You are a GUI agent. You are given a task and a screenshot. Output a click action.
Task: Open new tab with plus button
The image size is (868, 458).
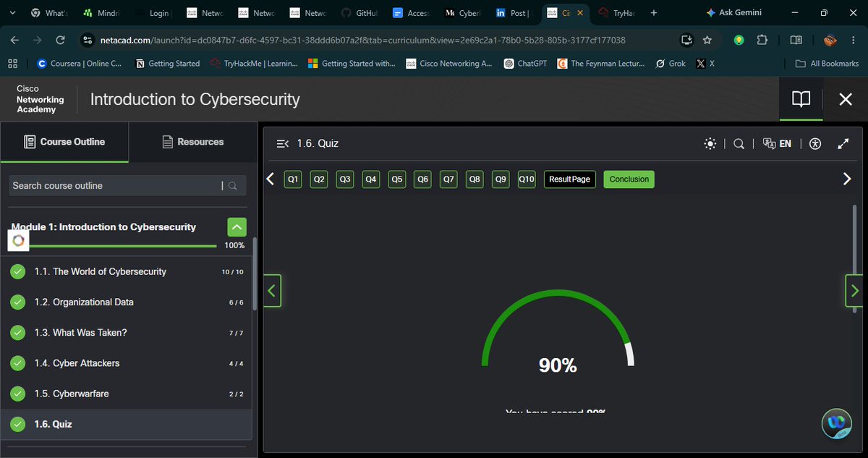coord(654,13)
